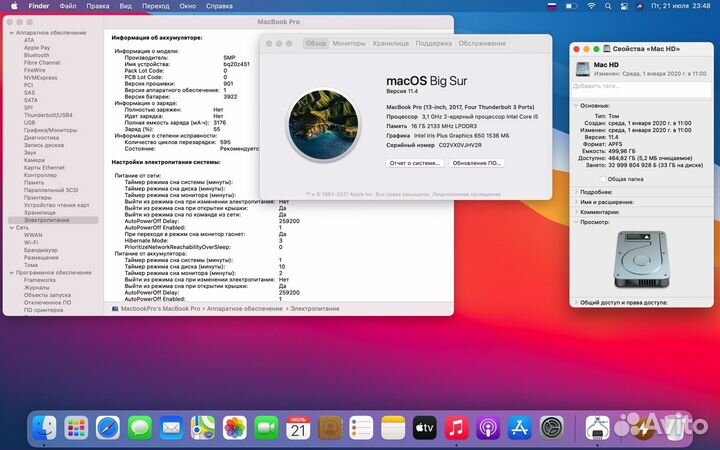Switch to the Мониторы tab
Screen dimensions: 720x450
349,43
